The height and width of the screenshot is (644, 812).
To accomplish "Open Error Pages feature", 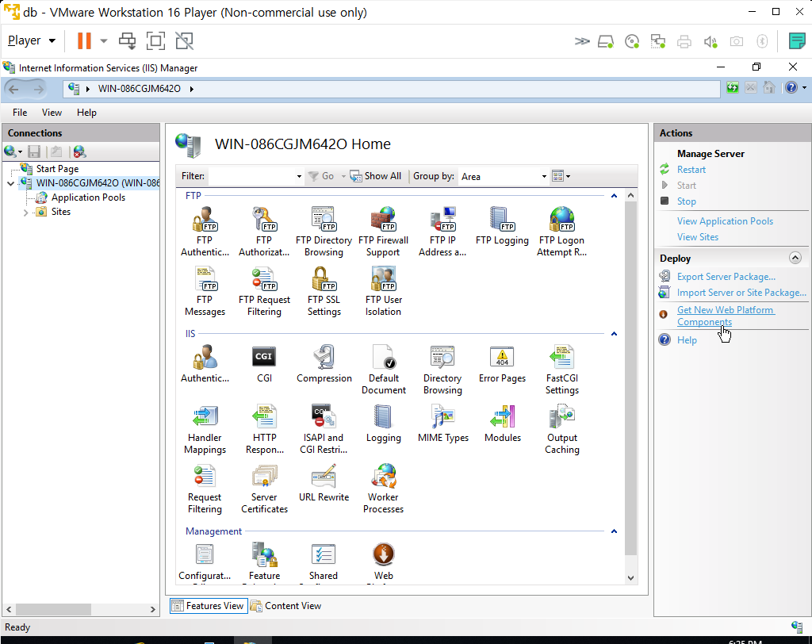I will tap(502, 364).
